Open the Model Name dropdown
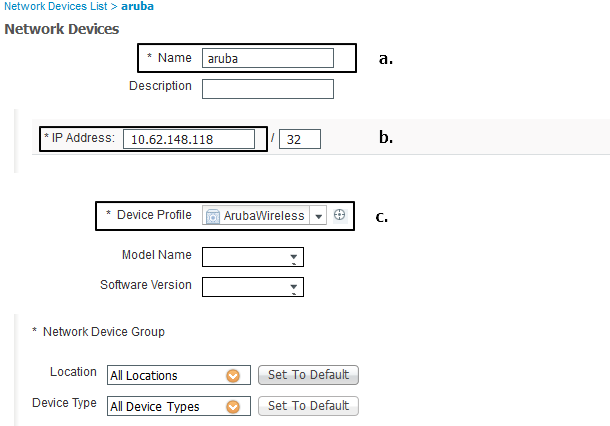Image resolution: width=610 pixels, height=426 pixels. (253, 257)
